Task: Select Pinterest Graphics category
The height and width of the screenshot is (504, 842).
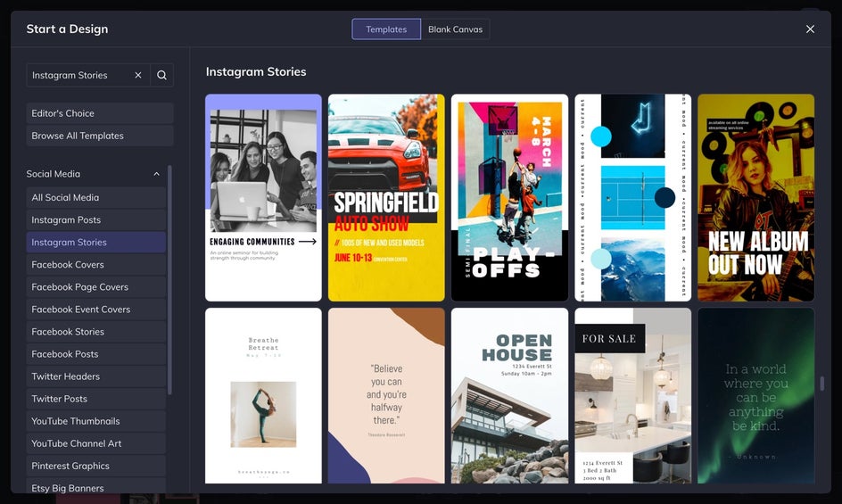Action: click(96, 467)
